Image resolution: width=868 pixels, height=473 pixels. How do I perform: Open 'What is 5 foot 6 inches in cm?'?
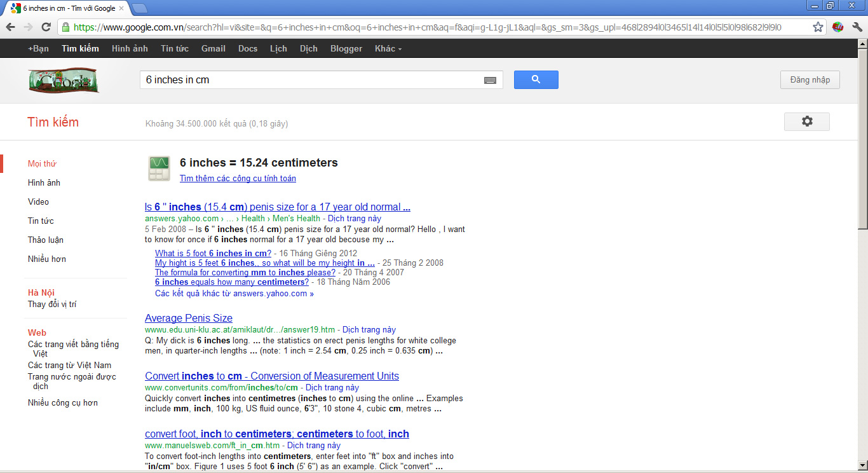(x=213, y=253)
